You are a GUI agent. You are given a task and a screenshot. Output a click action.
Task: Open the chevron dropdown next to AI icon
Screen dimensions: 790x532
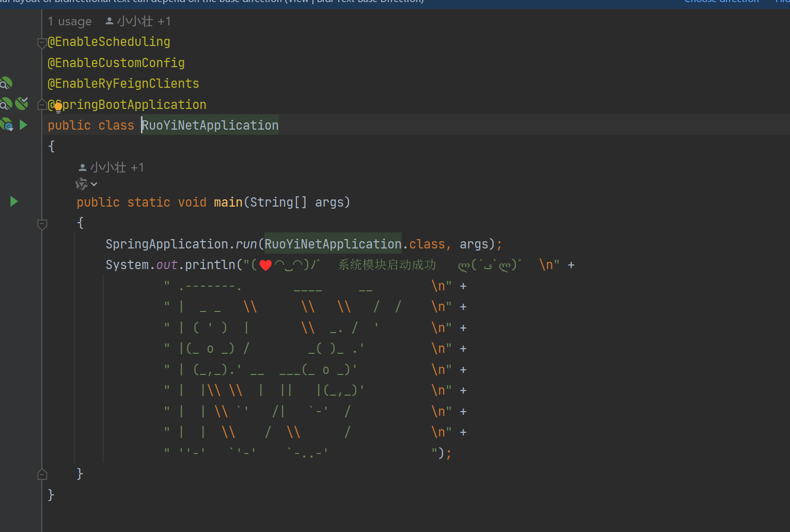click(x=94, y=184)
